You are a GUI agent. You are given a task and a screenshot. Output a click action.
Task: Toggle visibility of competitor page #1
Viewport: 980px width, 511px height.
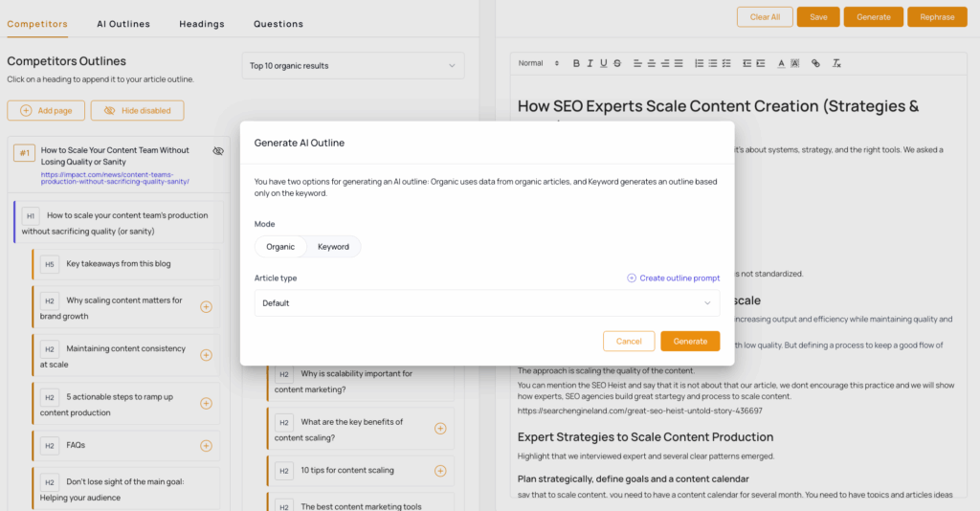click(x=218, y=151)
